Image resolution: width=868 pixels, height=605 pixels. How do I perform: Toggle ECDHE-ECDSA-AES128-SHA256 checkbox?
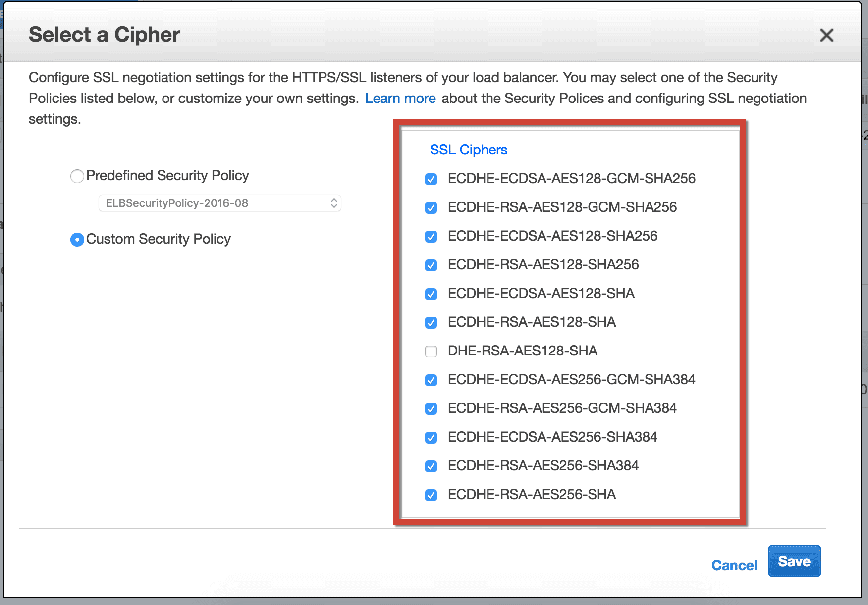tap(431, 237)
